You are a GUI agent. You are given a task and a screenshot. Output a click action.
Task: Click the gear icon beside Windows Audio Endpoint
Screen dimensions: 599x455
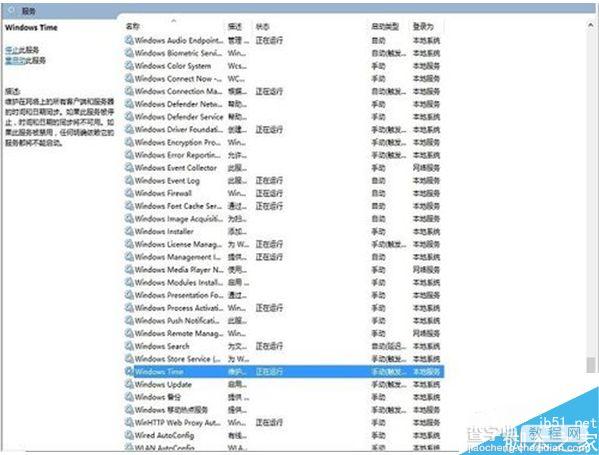point(129,40)
